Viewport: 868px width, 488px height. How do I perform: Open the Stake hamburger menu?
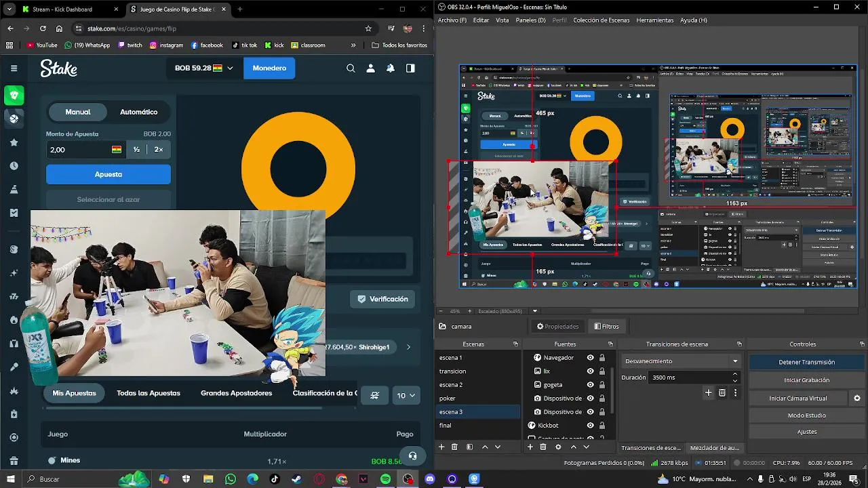pos(14,68)
